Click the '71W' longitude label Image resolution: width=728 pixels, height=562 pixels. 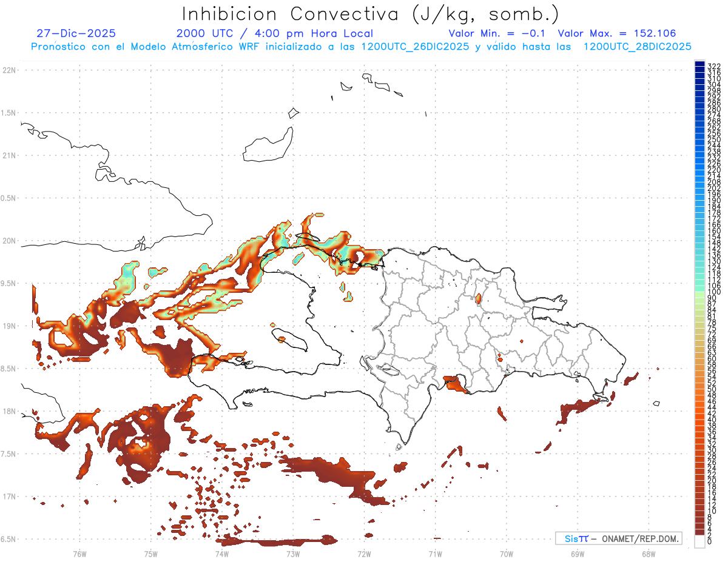point(435,554)
